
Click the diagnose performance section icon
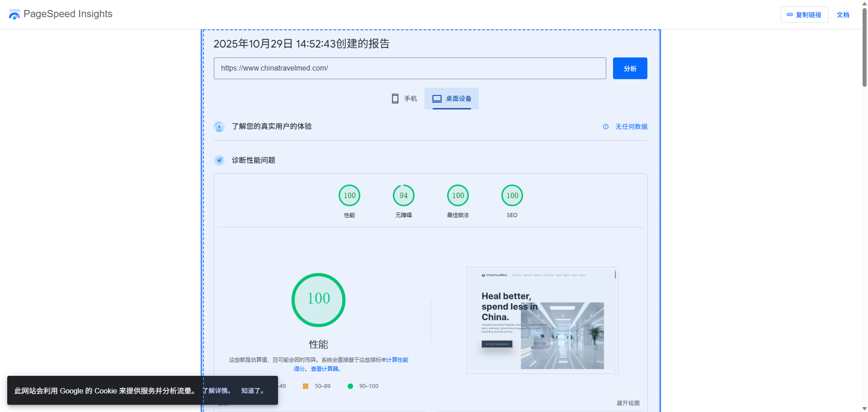[219, 161]
